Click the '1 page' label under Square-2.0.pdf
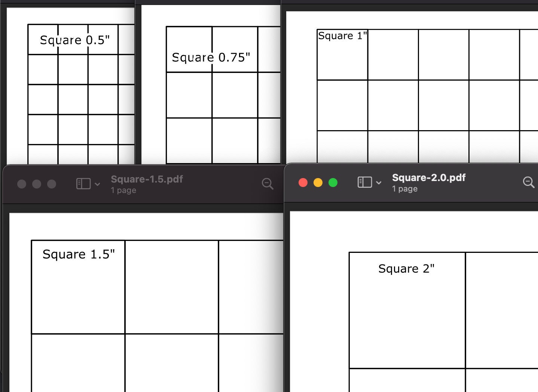 (404, 189)
